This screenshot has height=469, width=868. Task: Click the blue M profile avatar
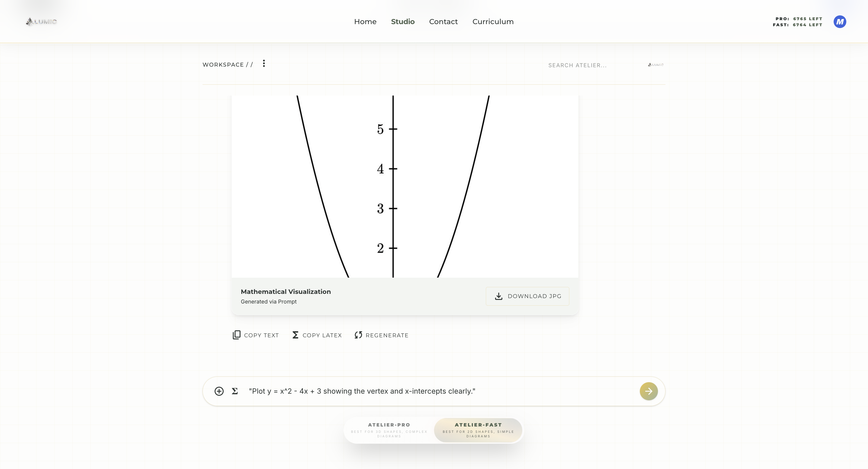point(840,22)
